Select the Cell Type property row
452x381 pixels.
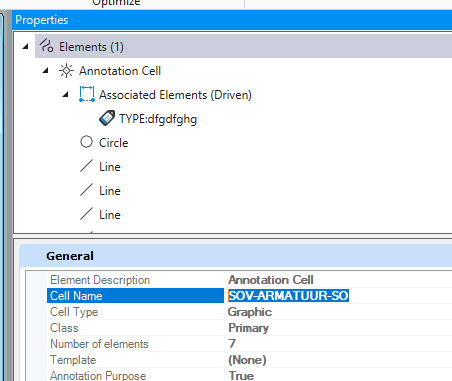(249, 312)
